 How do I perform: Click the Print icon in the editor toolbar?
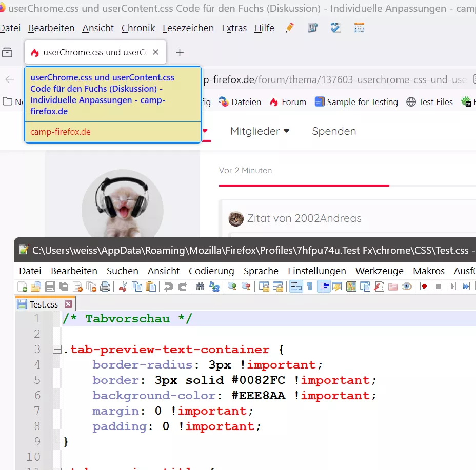[x=105, y=287]
